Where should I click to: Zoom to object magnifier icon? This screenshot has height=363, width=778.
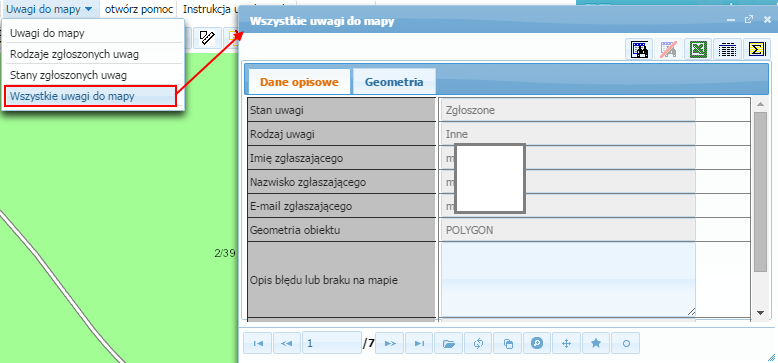tap(537, 343)
